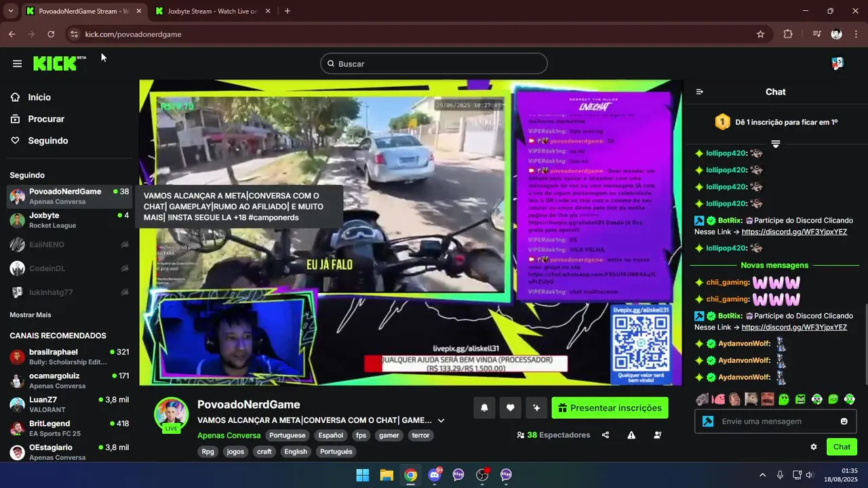The width and height of the screenshot is (868, 488).
Task: Select the Español tag
Action: pyautogui.click(x=331, y=435)
